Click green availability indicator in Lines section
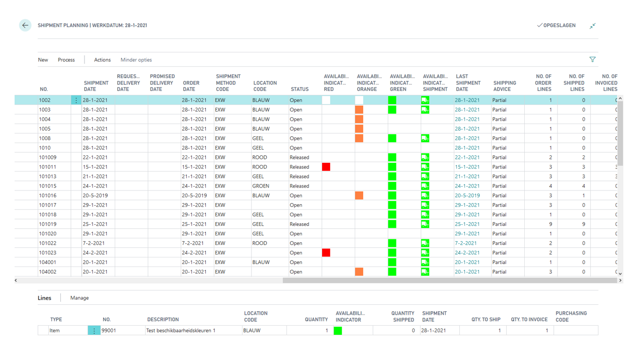644x362 pixels. 338,330
